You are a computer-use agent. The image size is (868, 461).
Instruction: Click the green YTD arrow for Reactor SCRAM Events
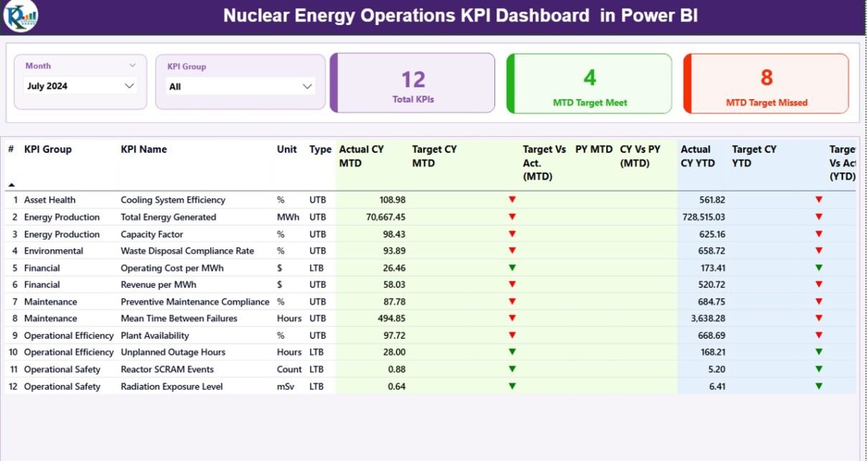819,369
